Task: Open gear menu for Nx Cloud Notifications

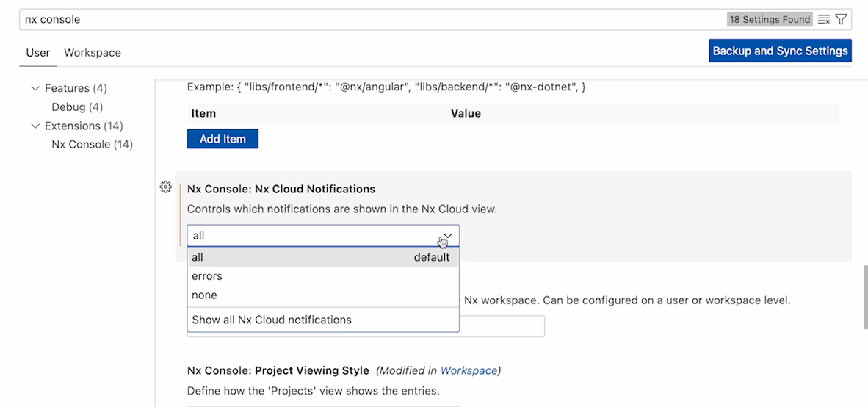Action: (165, 187)
